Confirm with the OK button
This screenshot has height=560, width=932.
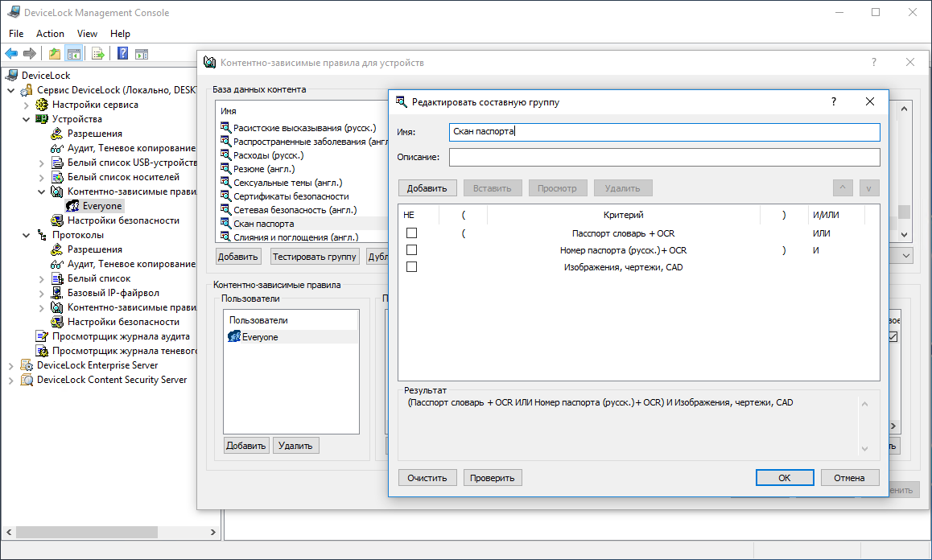pyautogui.click(x=785, y=477)
